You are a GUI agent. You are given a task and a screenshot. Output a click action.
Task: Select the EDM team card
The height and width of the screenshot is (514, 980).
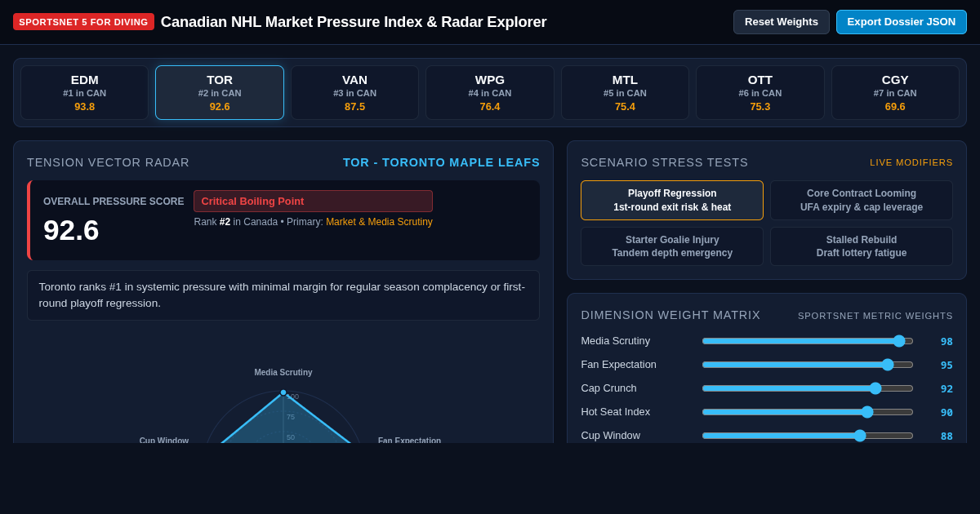point(85,93)
